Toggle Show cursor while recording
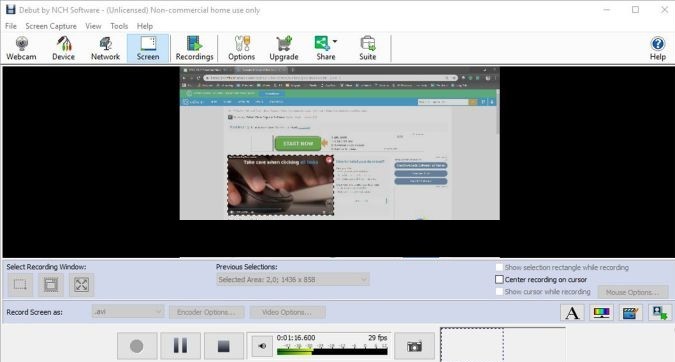The image size is (675, 362). [499, 291]
